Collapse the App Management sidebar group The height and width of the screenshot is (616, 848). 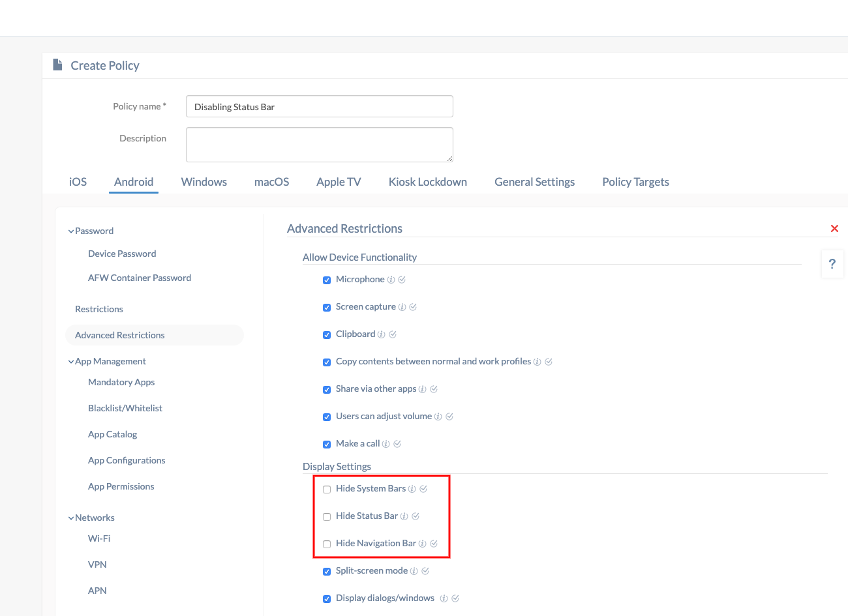[71, 362]
